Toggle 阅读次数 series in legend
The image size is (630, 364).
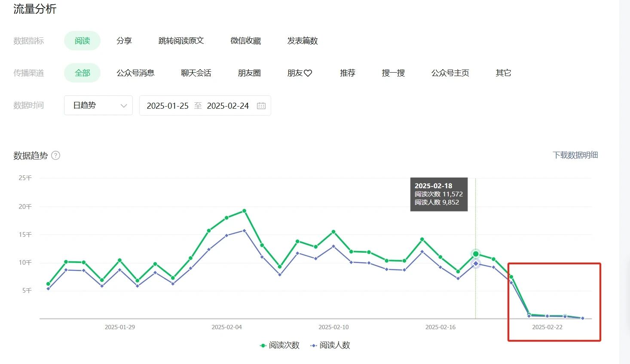(280, 345)
